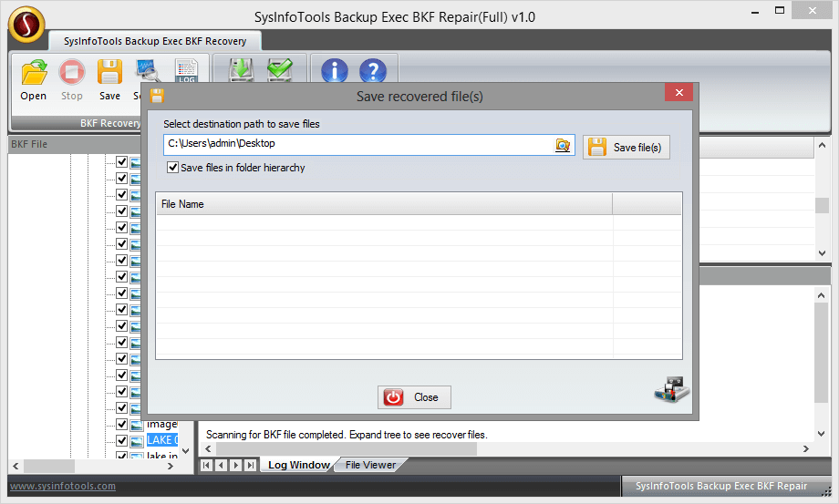Click the Close button in the dialog
Screen dimensions: 839x504
(414, 397)
